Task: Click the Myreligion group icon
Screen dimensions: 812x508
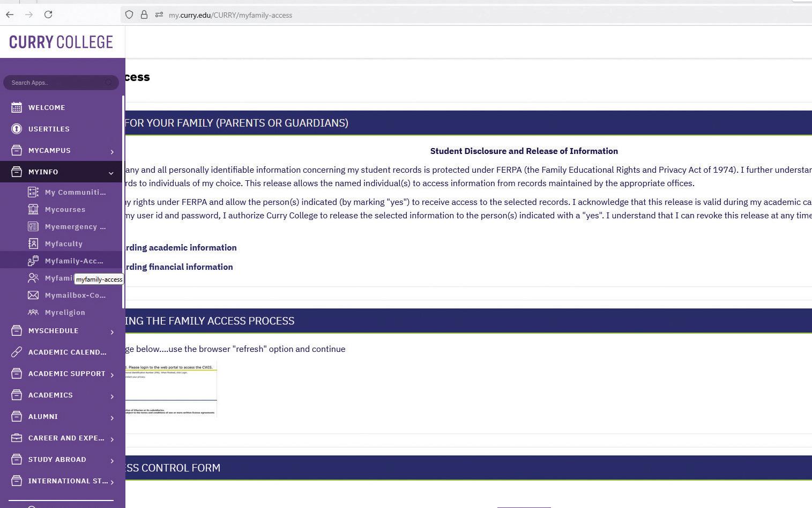Action: point(33,312)
